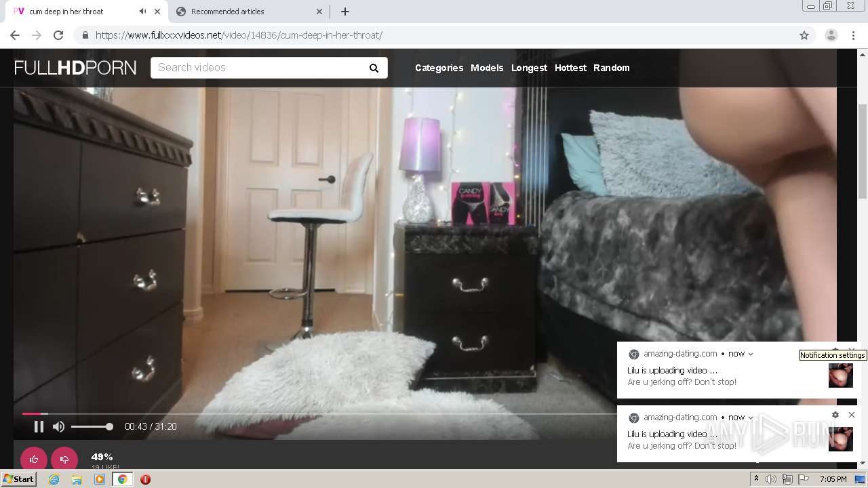
Task: Mute the video player speaker icon
Action: pos(59,426)
